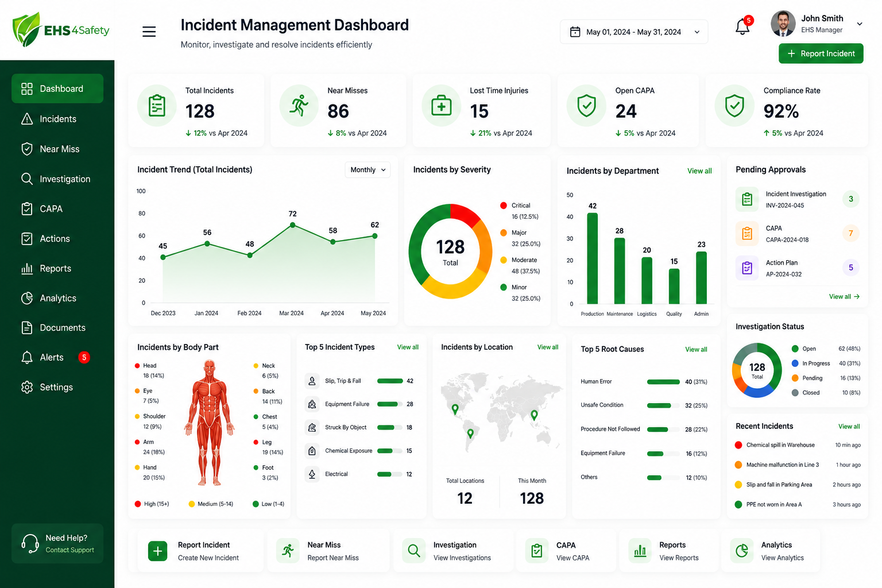Click the Lost Time Injuries medkit icon

tap(442, 106)
